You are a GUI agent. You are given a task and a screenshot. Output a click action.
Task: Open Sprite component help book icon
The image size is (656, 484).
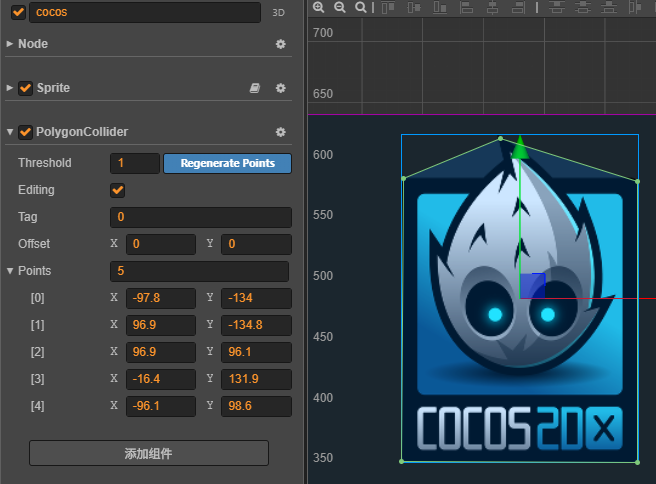click(255, 88)
